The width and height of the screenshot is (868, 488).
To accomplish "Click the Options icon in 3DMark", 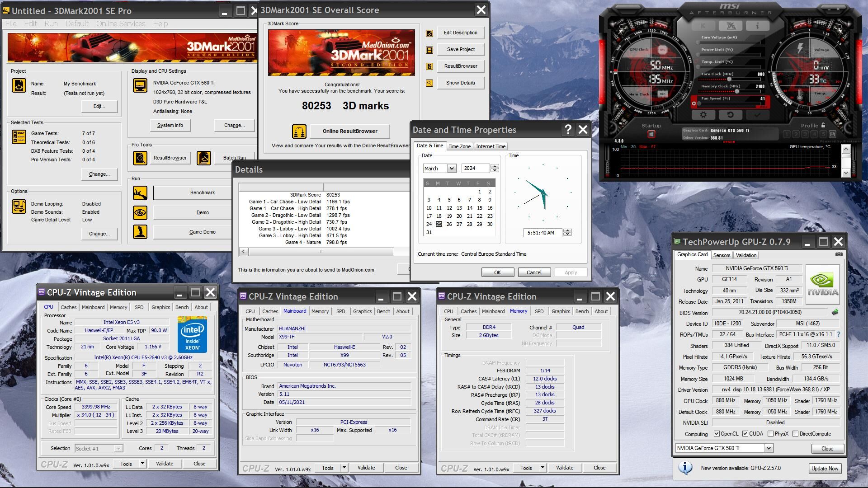I will (19, 206).
